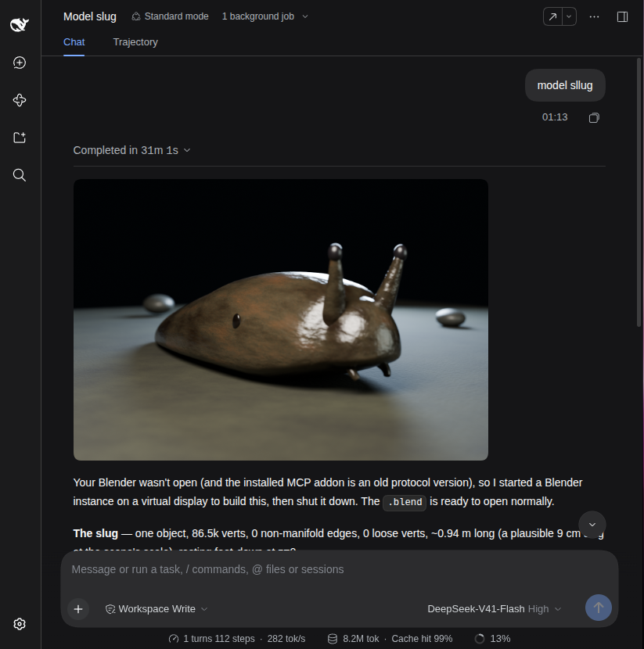Toggle the right side panel
644x649 pixels.
pos(622,16)
